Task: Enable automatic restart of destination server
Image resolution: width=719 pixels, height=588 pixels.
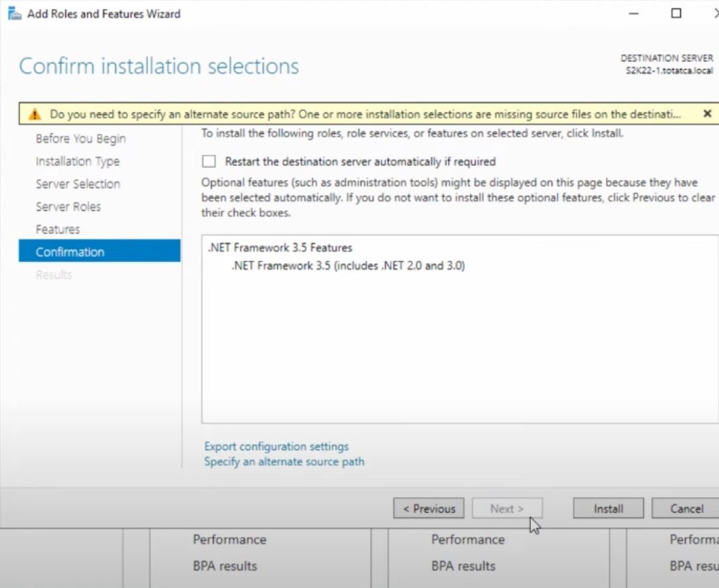Action: pyautogui.click(x=209, y=161)
